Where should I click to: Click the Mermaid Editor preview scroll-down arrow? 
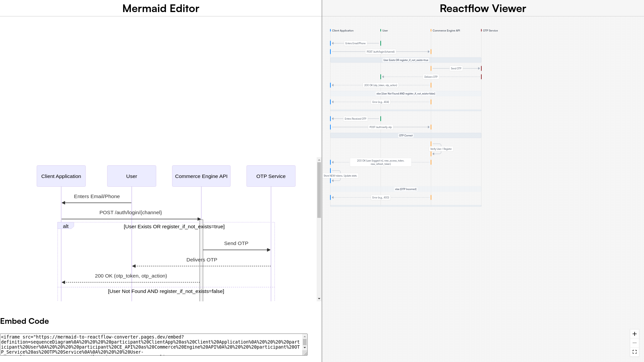[x=319, y=299]
